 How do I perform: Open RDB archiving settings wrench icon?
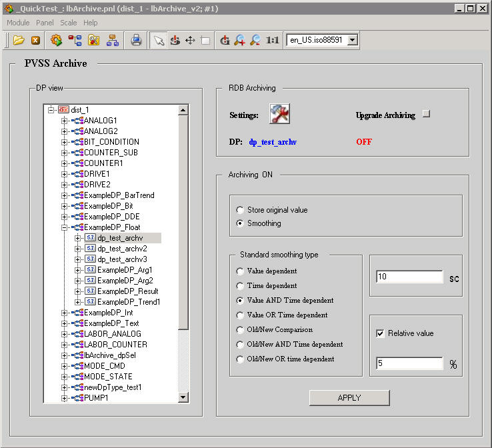pos(279,115)
